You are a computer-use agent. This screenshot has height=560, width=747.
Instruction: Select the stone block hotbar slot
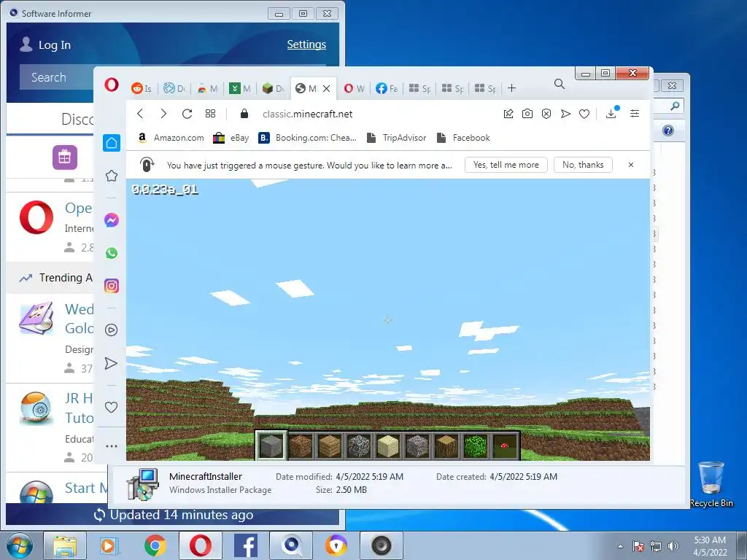click(271, 446)
